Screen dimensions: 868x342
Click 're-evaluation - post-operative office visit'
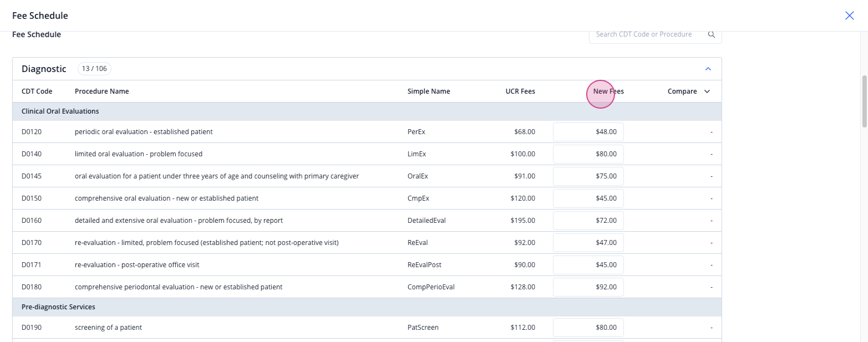pos(137,265)
